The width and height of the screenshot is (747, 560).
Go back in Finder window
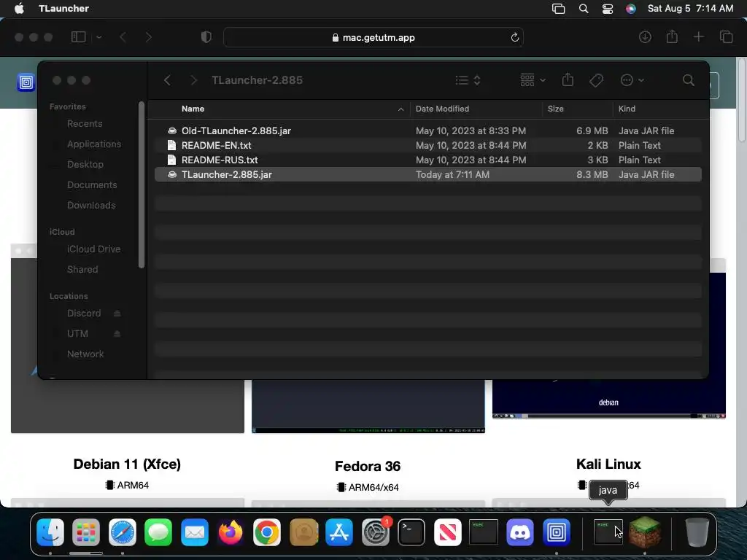pyautogui.click(x=167, y=80)
